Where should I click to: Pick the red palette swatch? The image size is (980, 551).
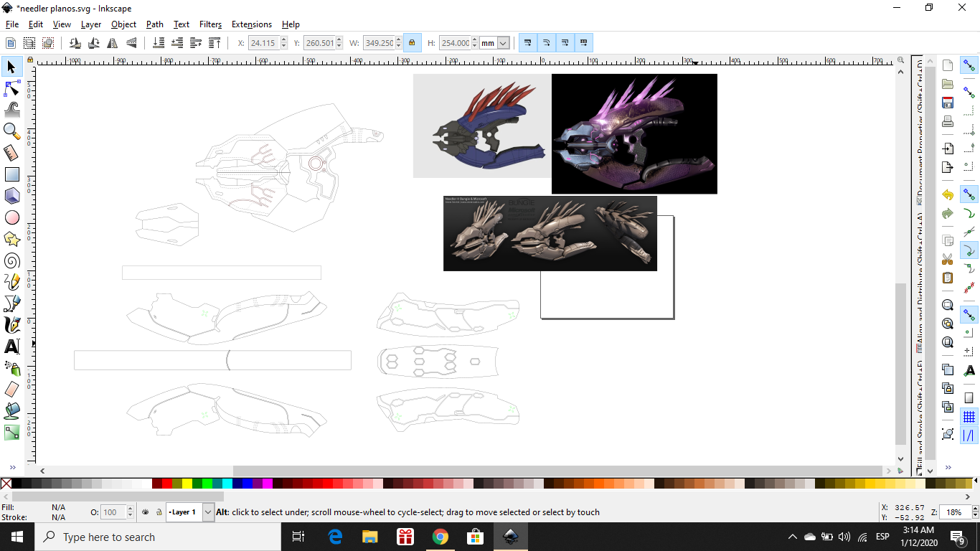click(166, 484)
